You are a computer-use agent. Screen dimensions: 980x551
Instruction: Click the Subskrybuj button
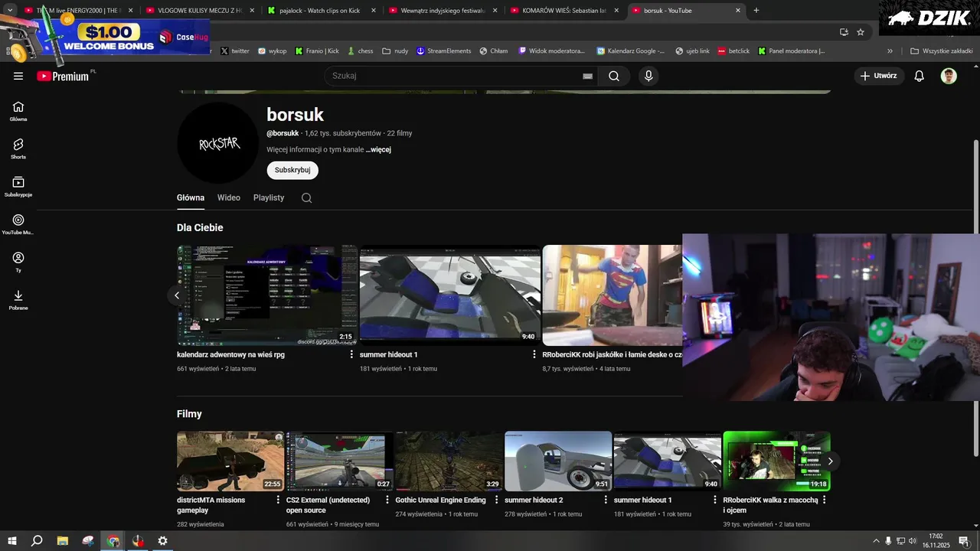point(292,170)
